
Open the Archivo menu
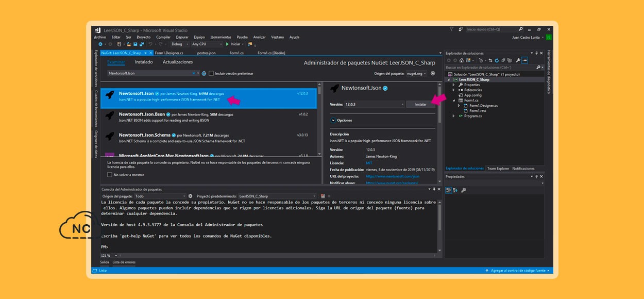tap(100, 37)
